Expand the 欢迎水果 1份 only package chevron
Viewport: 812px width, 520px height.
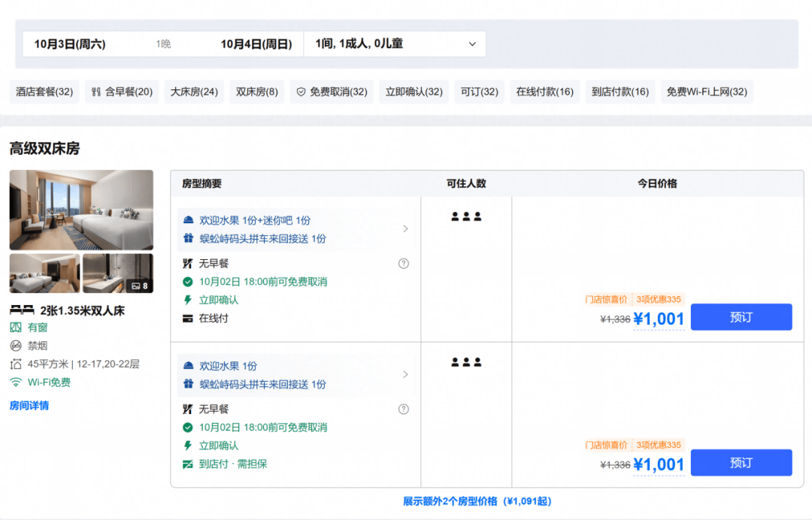(x=405, y=374)
